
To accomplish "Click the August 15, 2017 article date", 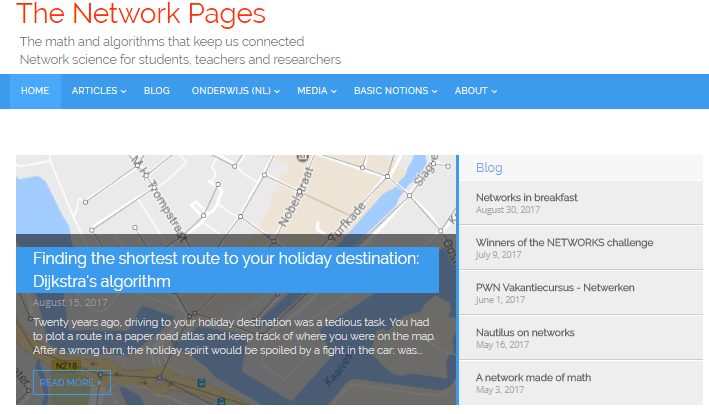I will pyautogui.click(x=70, y=302).
